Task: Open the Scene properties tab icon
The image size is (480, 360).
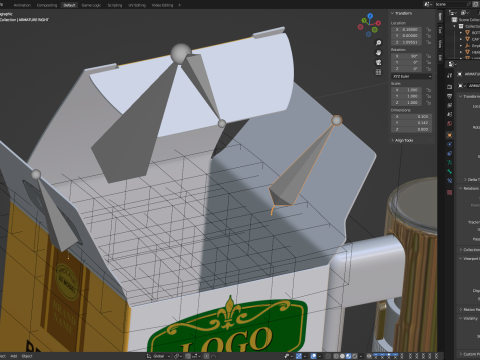Action: (x=450, y=114)
